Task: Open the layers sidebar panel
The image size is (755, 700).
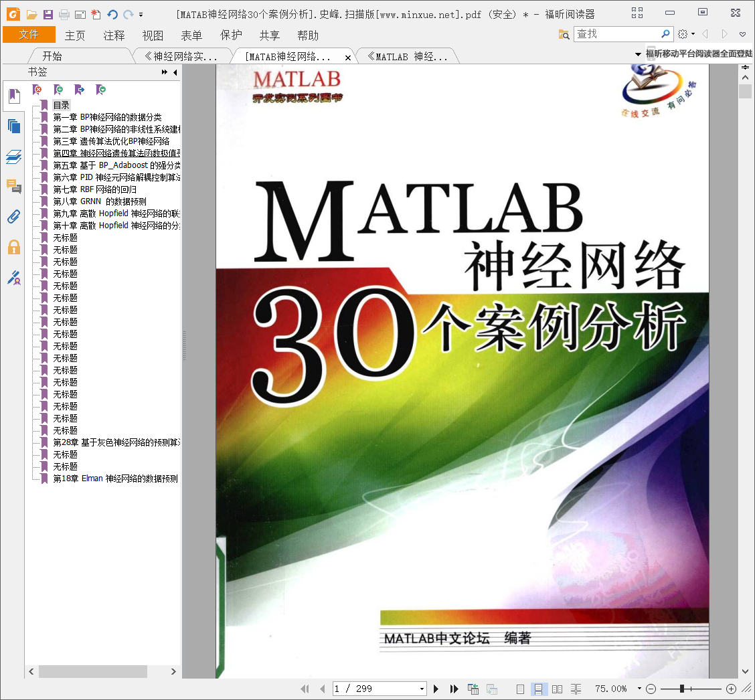Action: [14, 157]
